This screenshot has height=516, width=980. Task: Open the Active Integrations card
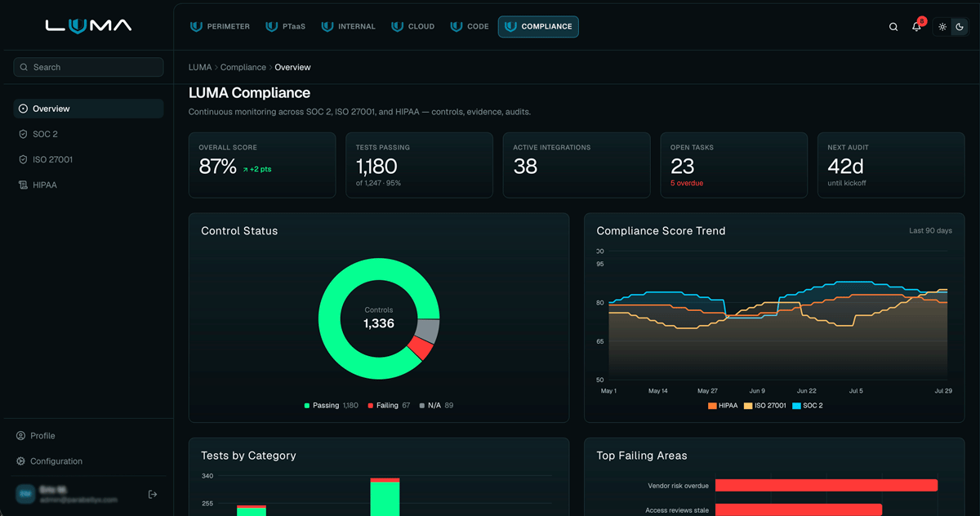pos(577,165)
